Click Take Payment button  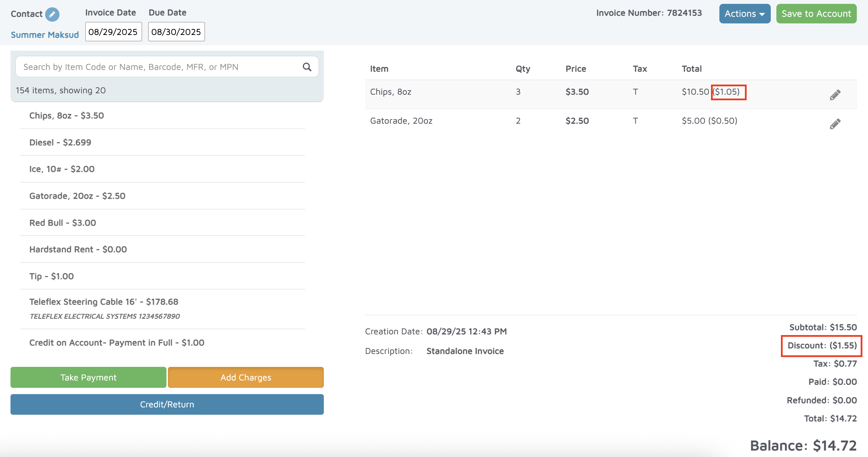88,377
